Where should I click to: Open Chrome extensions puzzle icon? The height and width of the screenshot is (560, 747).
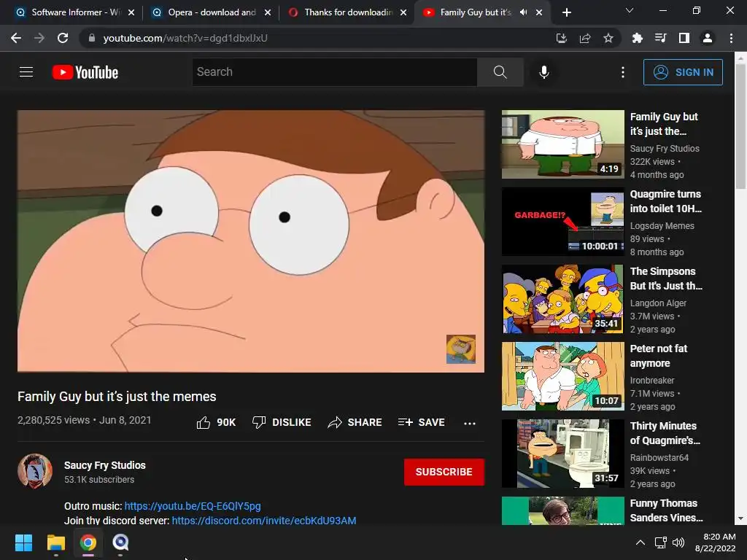[x=637, y=38]
